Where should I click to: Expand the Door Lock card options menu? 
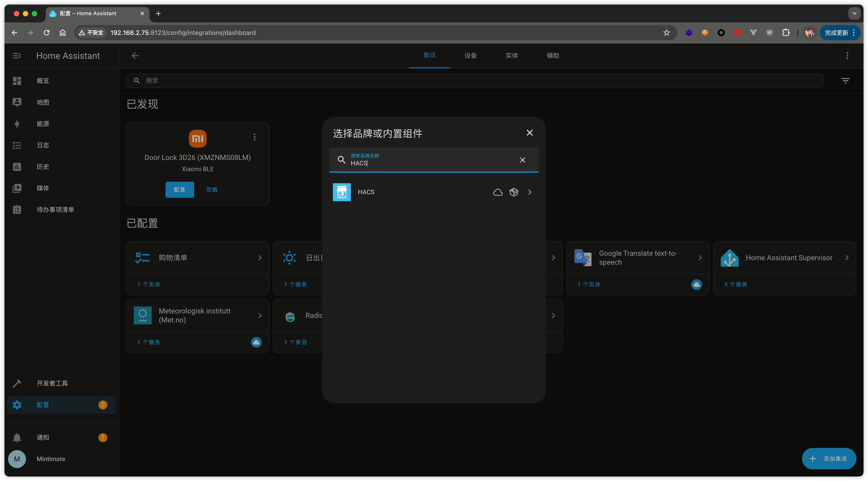click(254, 137)
